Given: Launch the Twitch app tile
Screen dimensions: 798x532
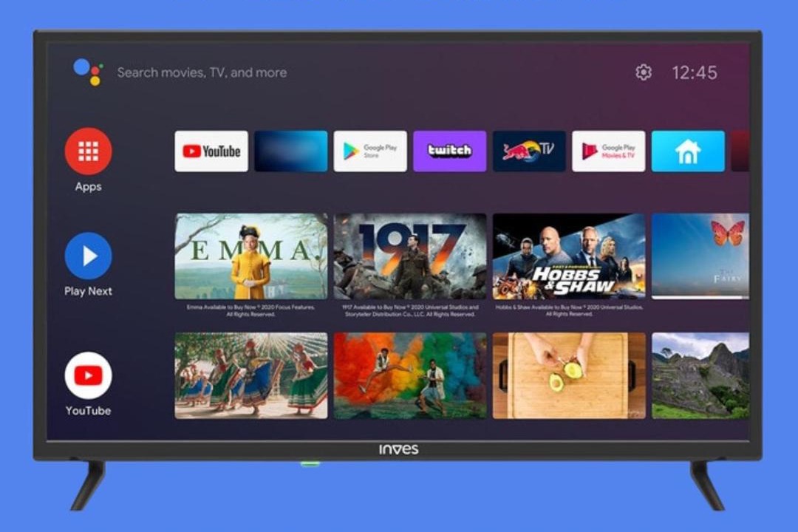Looking at the screenshot, I should 450,151.
